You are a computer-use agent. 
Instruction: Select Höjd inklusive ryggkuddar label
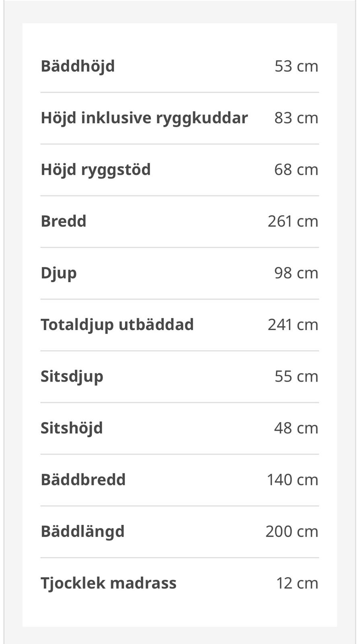(x=144, y=118)
